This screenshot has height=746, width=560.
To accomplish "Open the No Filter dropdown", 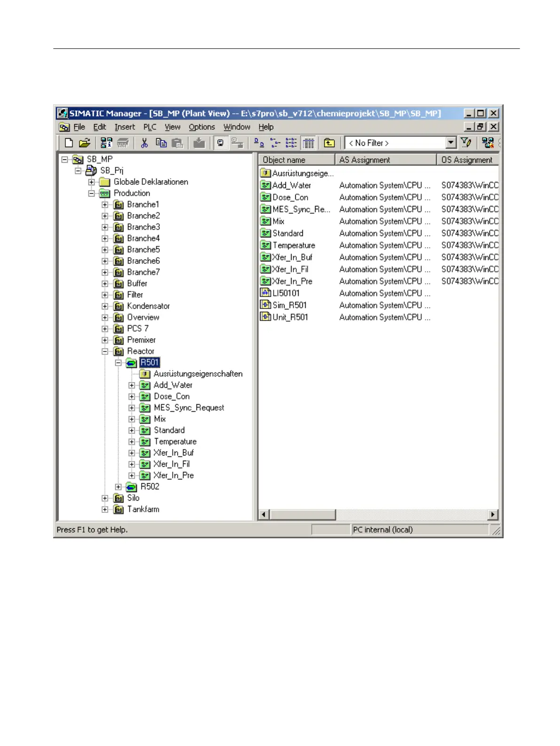I will pos(451,142).
